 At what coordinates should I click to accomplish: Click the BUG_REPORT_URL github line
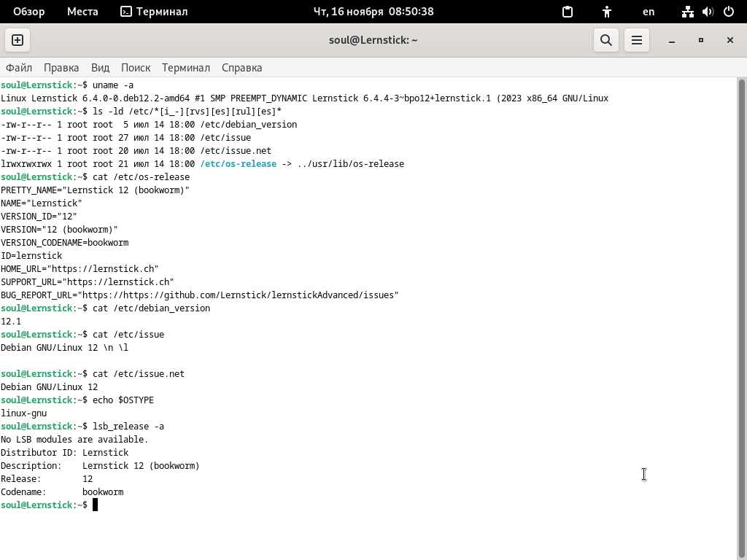(x=200, y=295)
